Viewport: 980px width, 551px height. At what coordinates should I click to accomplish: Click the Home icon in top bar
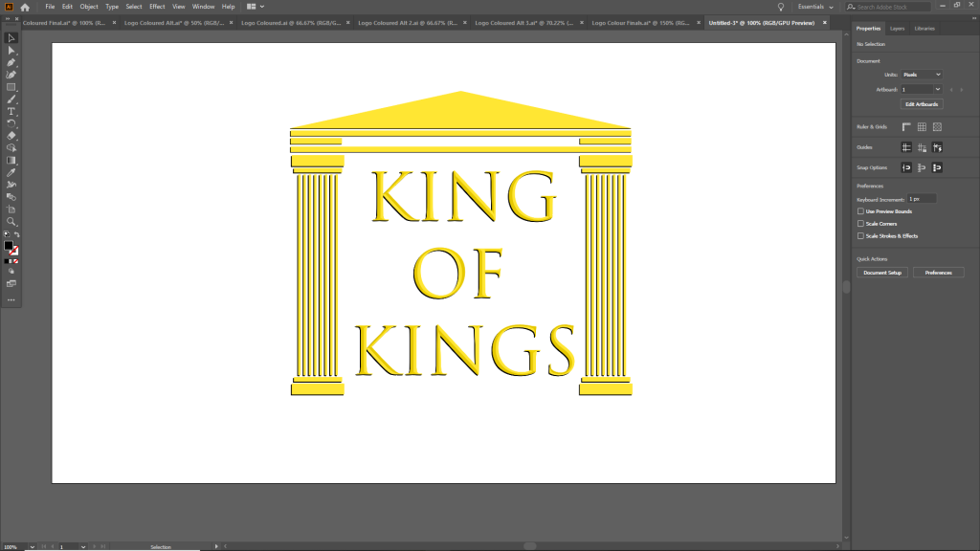tap(25, 7)
